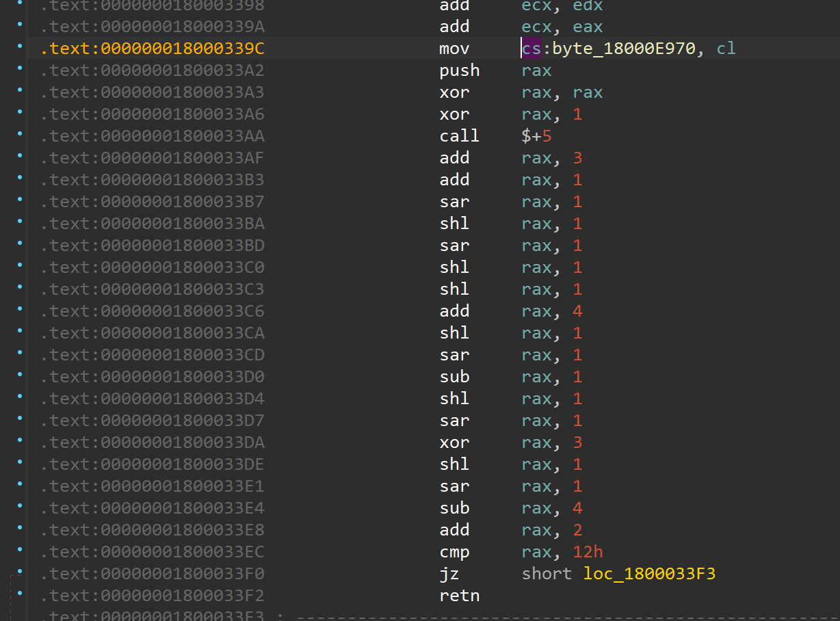840x621 pixels.
Task: Select address .text:00000001800033DE
Action: coord(153,464)
